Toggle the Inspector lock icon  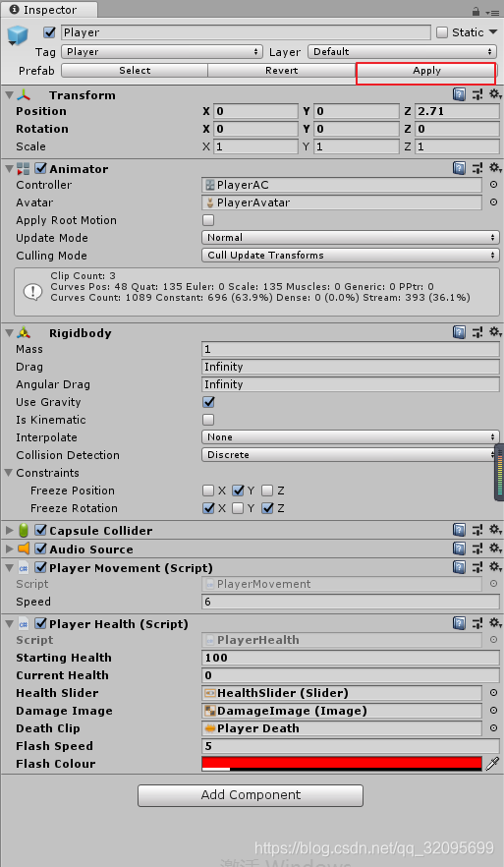[x=476, y=11]
